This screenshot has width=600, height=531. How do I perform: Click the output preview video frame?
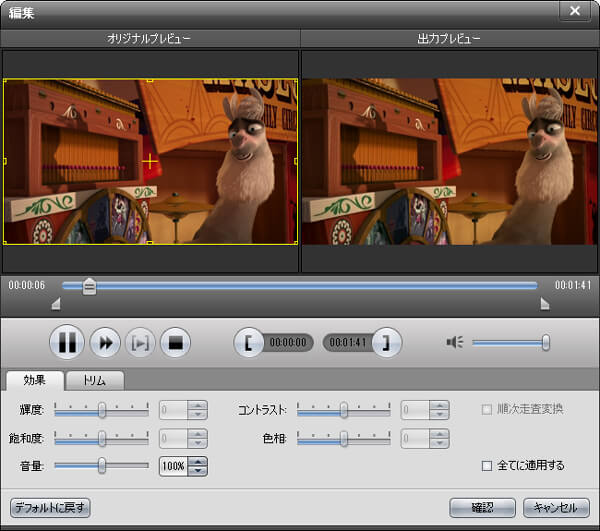[x=450, y=162]
